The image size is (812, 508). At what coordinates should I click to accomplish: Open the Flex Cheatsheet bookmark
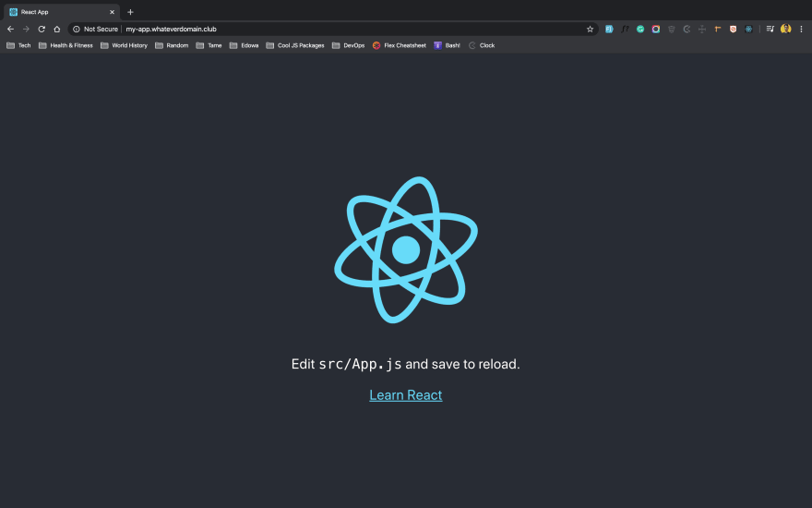pos(400,45)
